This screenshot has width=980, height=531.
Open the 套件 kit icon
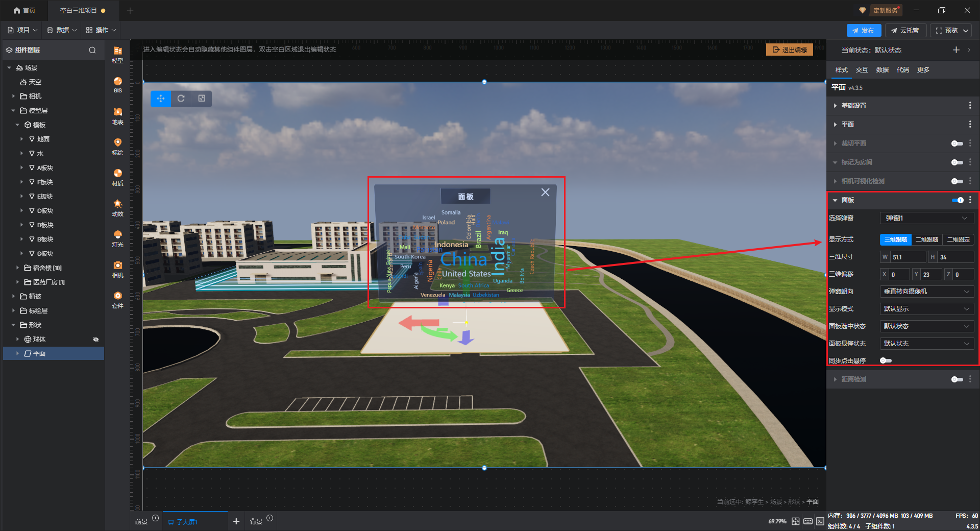click(117, 299)
